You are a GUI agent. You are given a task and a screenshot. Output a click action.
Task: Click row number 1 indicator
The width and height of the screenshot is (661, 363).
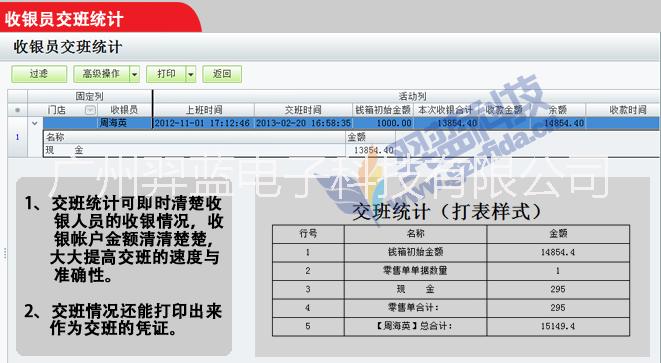click(x=17, y=137)
